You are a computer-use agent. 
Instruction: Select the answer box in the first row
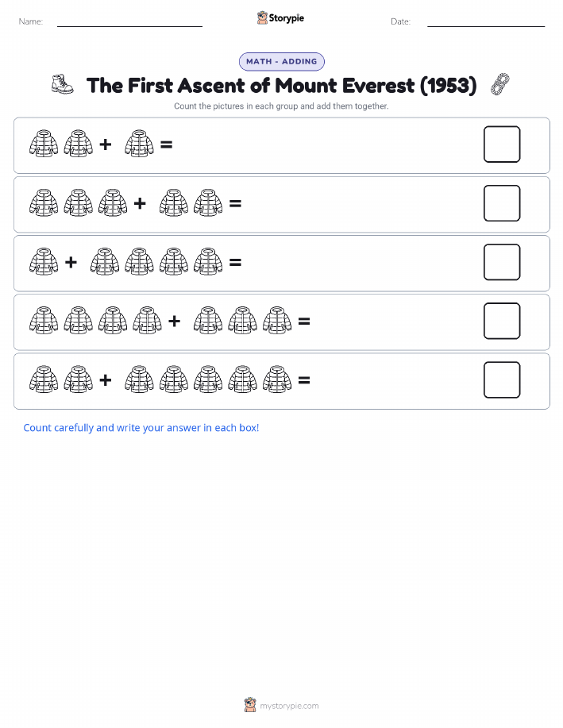coord(502,144)
